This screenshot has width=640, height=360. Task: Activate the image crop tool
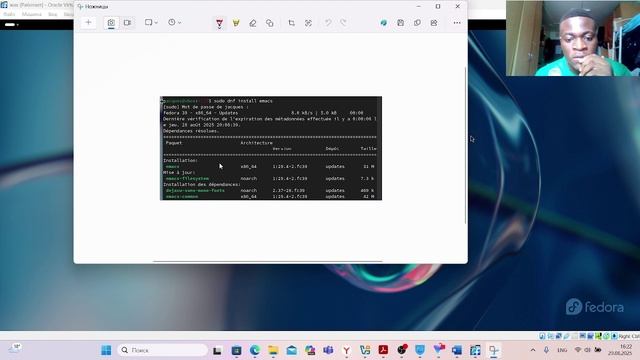coord(291,23)
